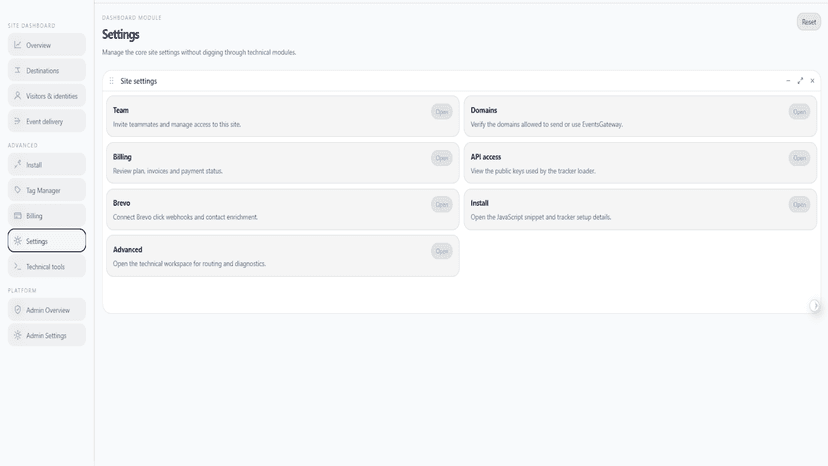Click the Visitors & identities person icon
The width and height of the screenshot is (828, 466).
point(17,96)
